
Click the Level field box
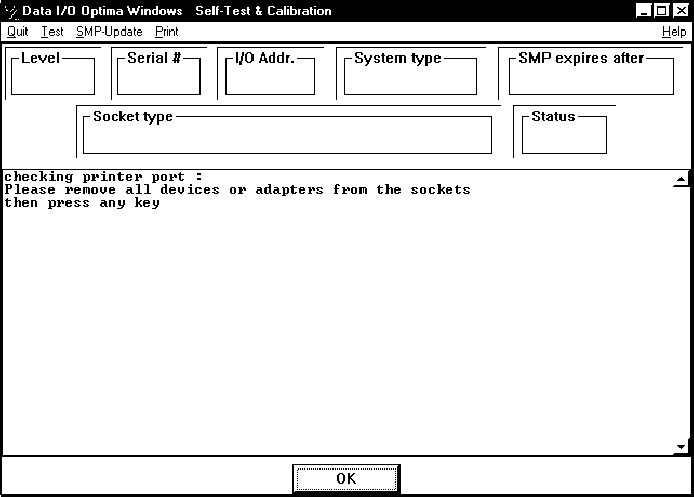tap(53, 76)
